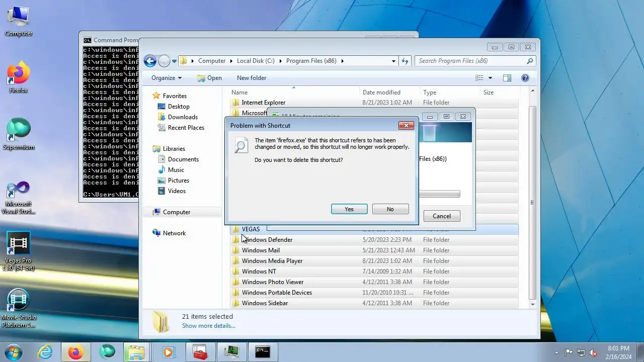Go back in Explorer navigation
Screen dimensions: 644x362
pos(150,61)
